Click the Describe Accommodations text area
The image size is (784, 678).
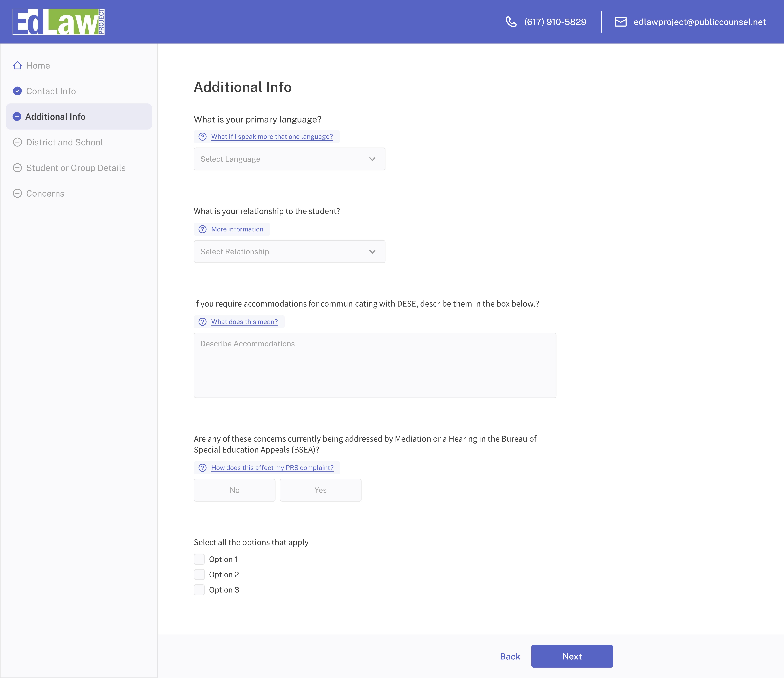(375, 365)
